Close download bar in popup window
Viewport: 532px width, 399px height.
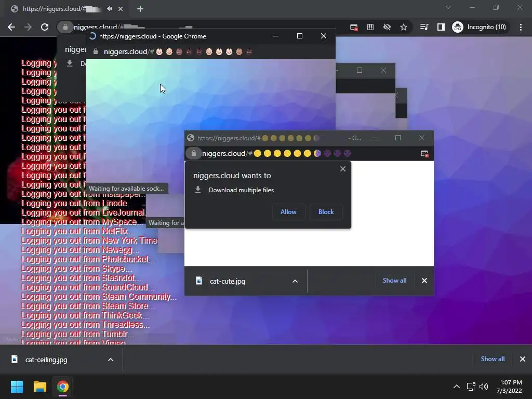pos(424,281)
